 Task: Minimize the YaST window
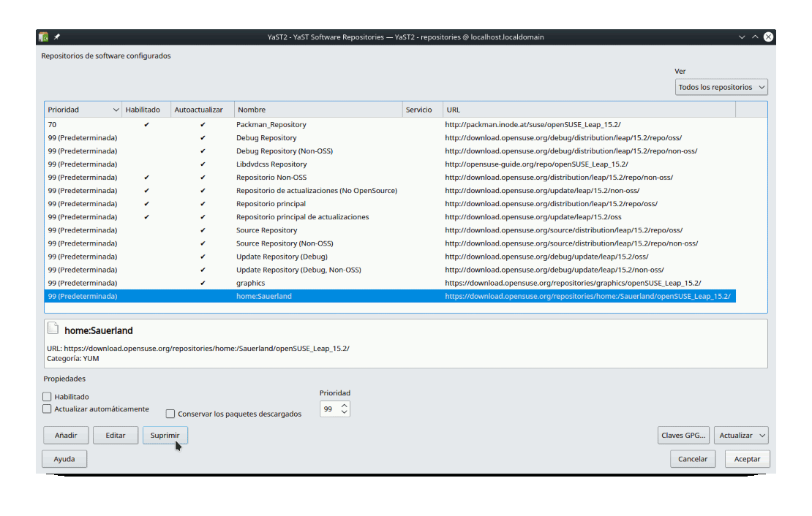tap(742, 37)
